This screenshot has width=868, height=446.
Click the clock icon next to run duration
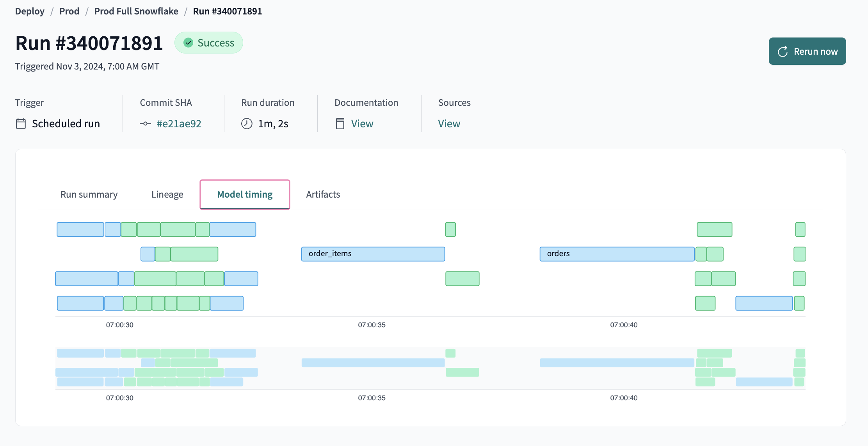(x=246, y=123)
